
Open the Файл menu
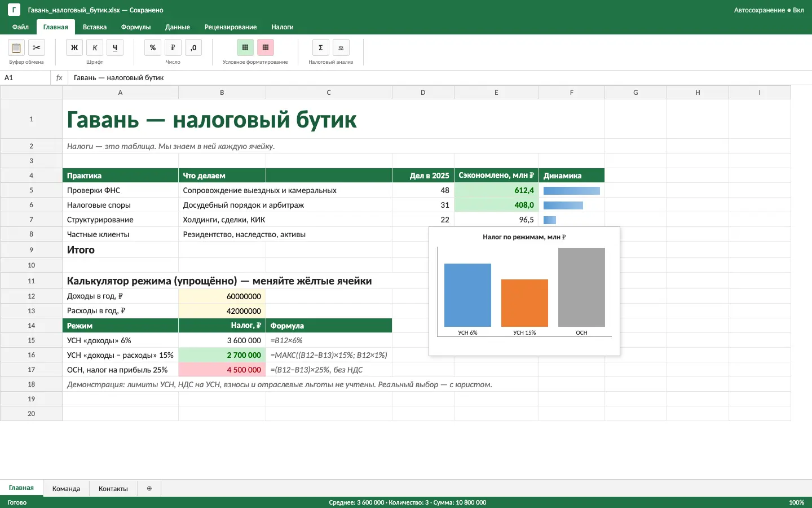[20, 27]
